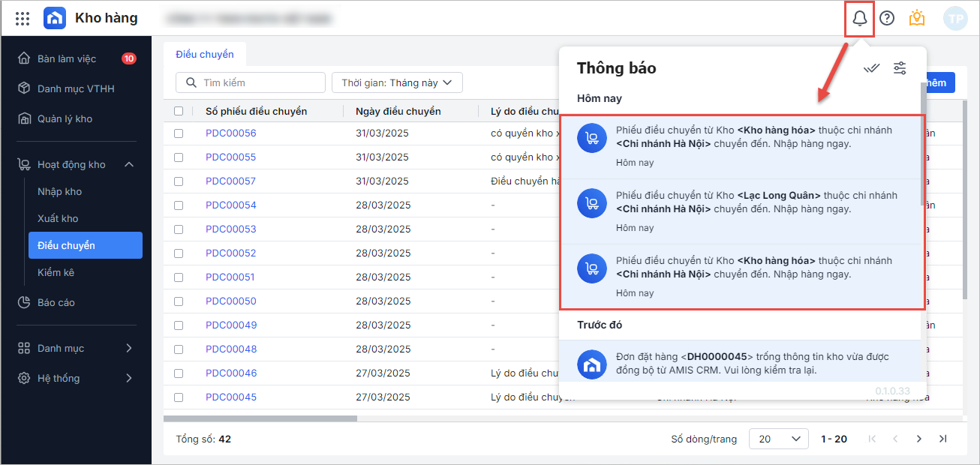Open notification settings filter icon
The height and width of the screenshot is (465, 980).
[x=900, y=68]
